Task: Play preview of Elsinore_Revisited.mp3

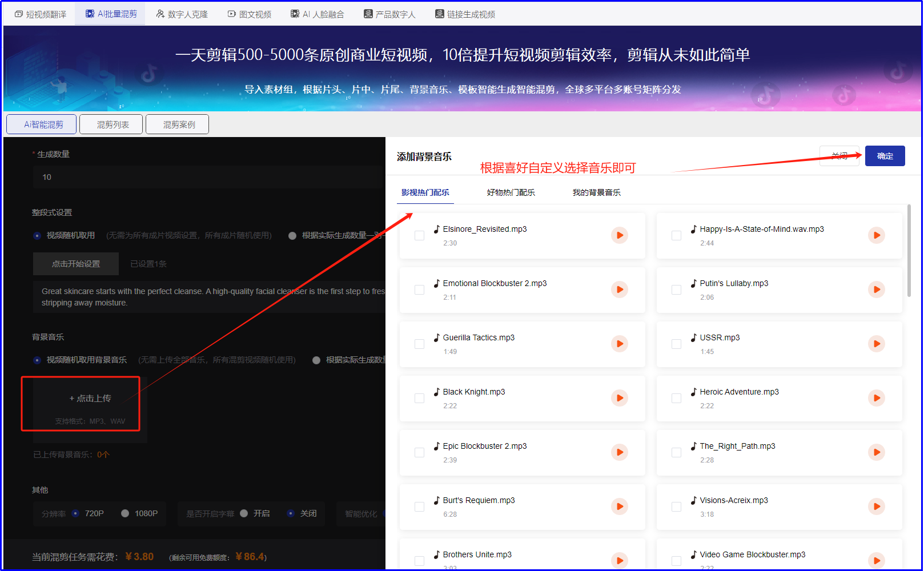Action: (619, 235)
